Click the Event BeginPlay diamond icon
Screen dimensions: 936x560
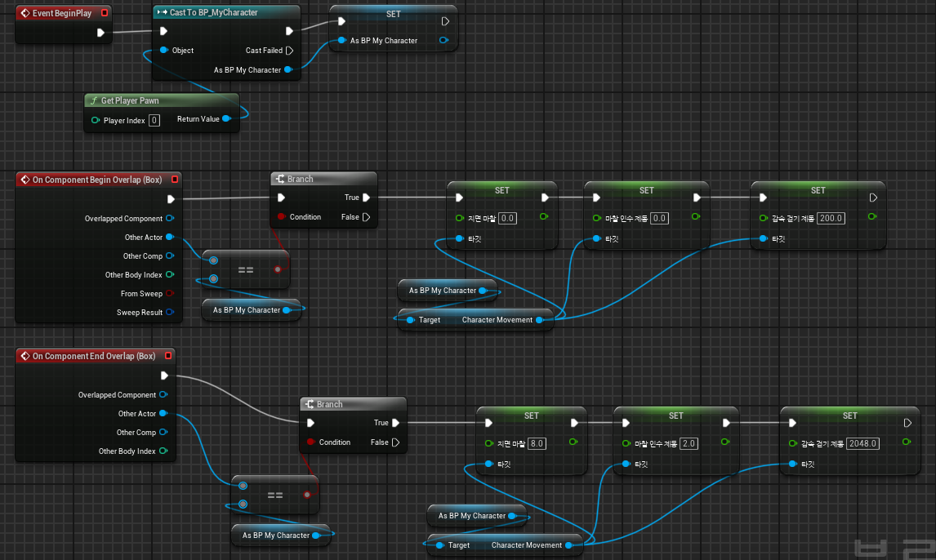[25, 13]
